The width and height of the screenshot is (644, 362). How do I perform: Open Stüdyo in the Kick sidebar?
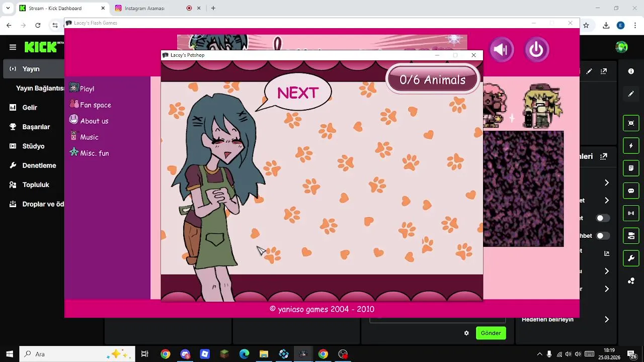point(34,146)
